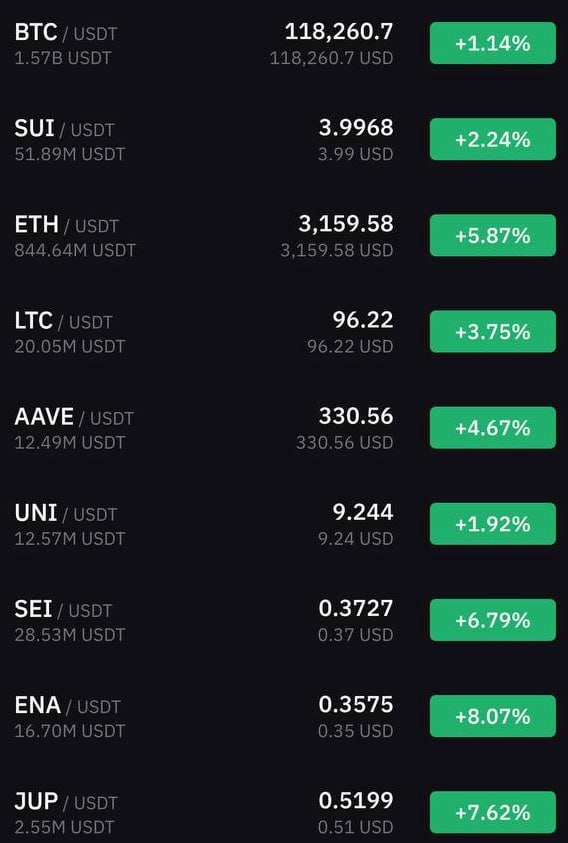Tap the UNI +1.92% change badge
568x843 pixels.
(493, 524)
